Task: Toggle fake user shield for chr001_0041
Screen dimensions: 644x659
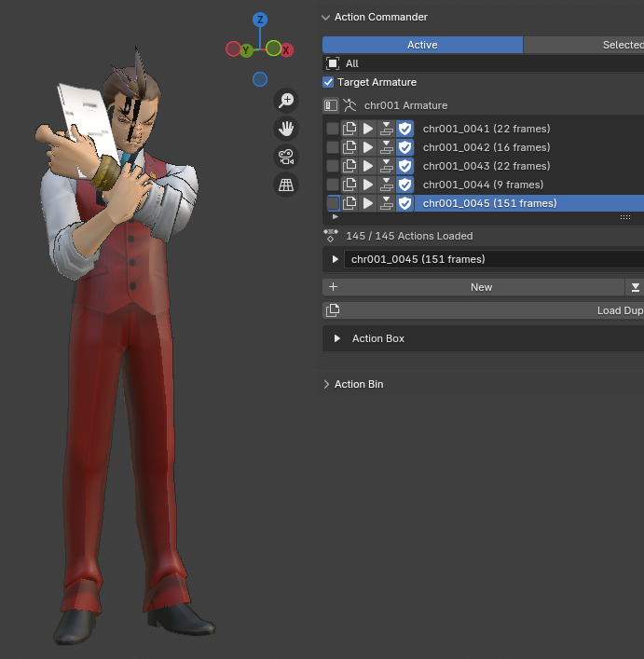Action: [405, 129]
